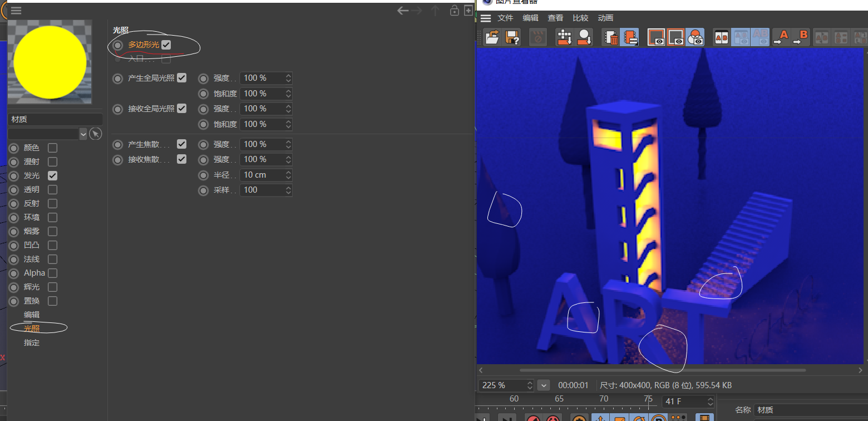Image resolution: width=868 pixels, height=421 pixels.
Task: Click the clear render history trash icon
Action: pyautogui.click(x=611, y=37)
